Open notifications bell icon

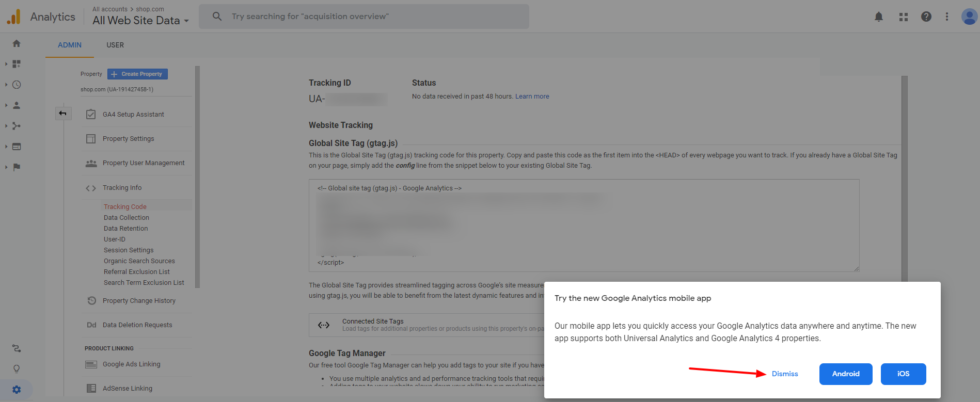pyautogui.click(x=879, y=17)
